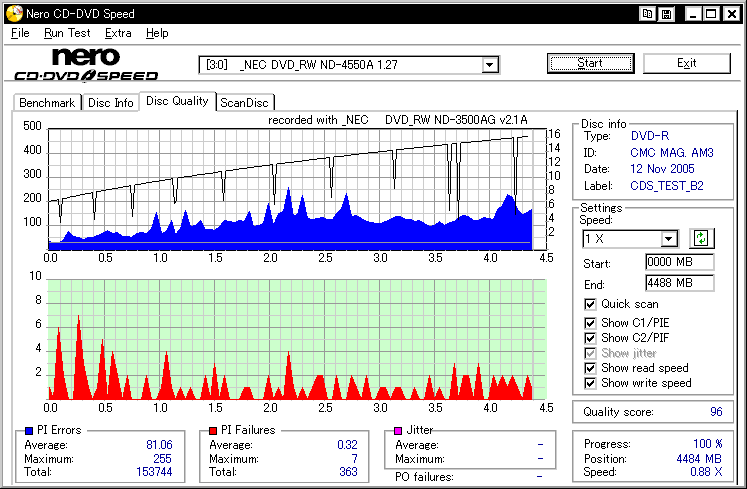This screenshot has height=489, width=747.
Task: Switch to the ScanDisc tab
Action: click(x=244, y=103)
